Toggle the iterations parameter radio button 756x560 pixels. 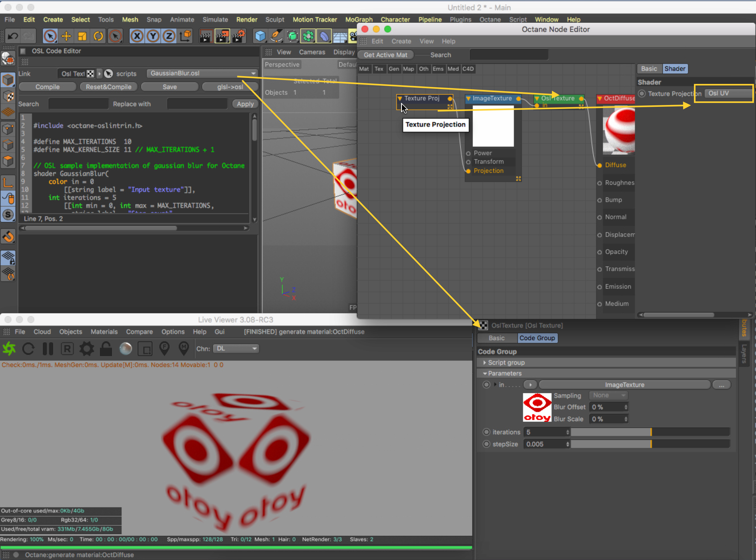tap(486, 432)
